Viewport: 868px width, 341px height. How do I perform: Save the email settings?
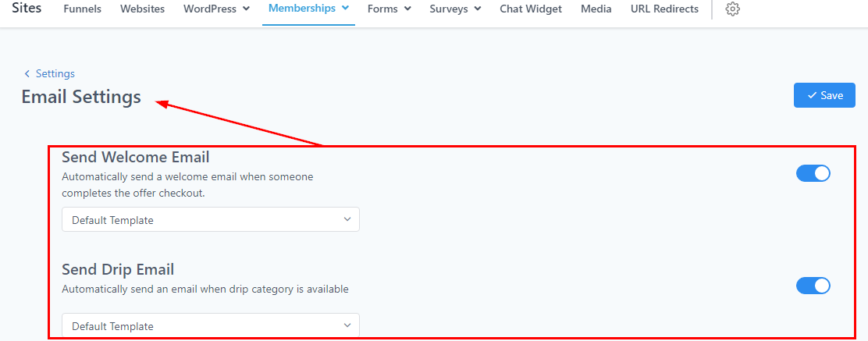(824, 95)
